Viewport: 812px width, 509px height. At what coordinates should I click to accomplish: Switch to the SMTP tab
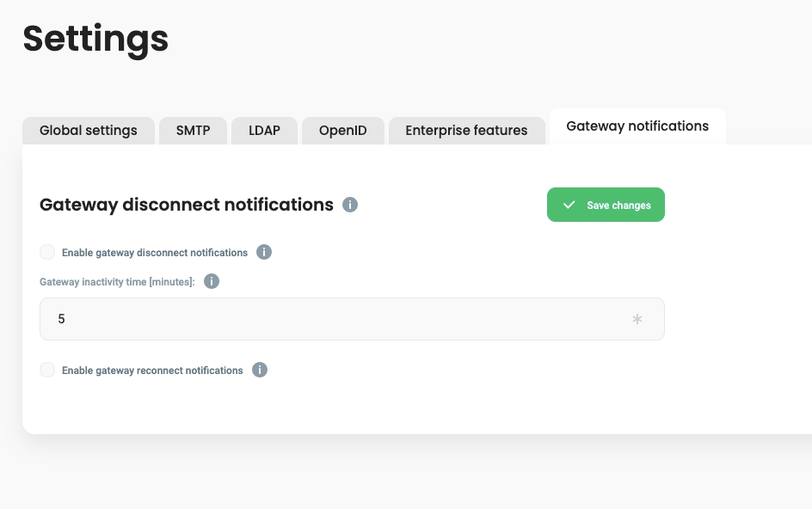(194, 131)
